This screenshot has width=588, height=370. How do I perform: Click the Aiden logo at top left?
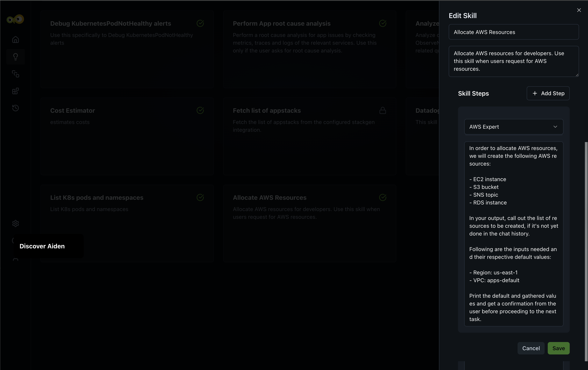15,19
